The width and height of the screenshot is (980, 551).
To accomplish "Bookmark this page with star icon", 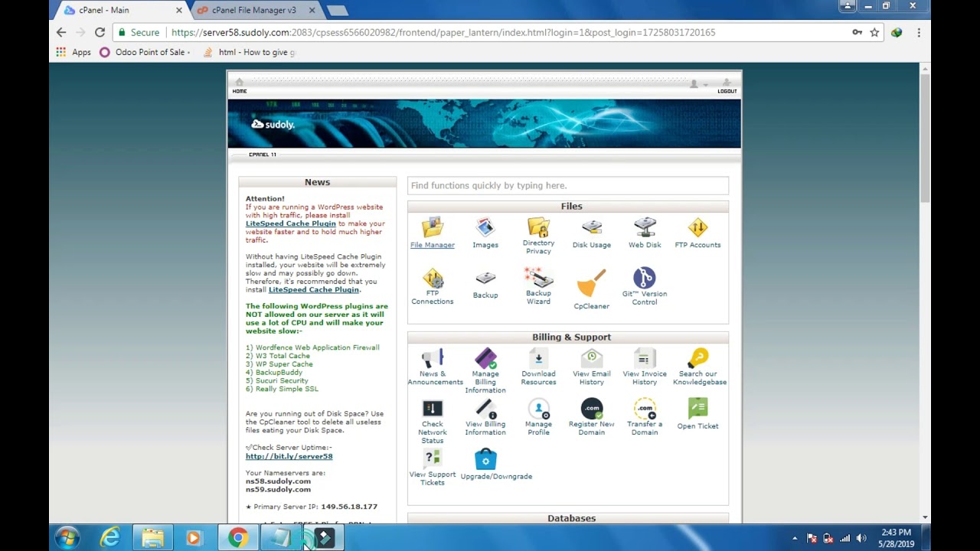I will [874, 32].
